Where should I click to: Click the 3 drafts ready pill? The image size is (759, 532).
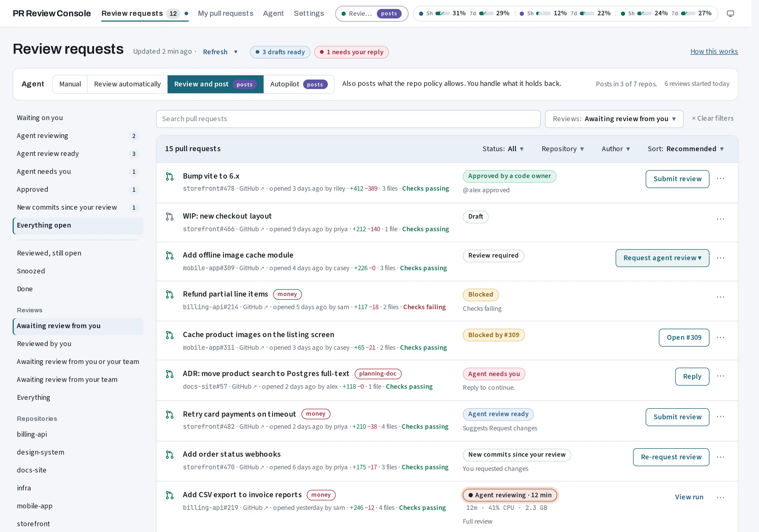click(x=280, y=52)
